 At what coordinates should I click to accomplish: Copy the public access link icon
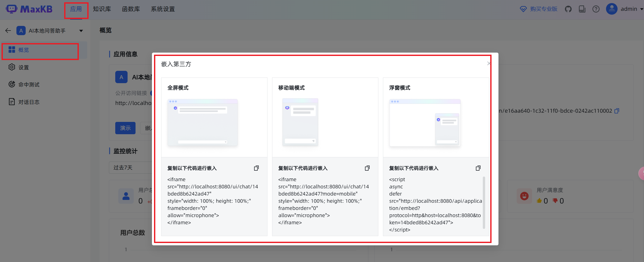617,111
